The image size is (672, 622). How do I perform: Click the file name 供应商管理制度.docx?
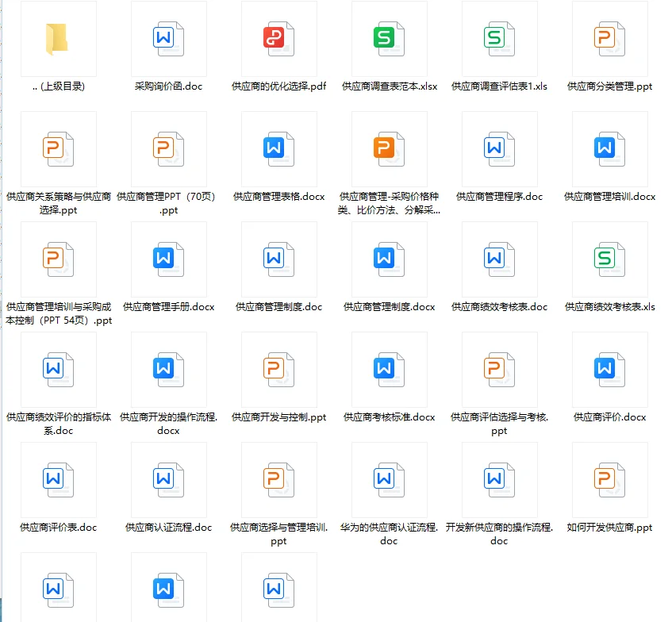click(x=389, y=306)
